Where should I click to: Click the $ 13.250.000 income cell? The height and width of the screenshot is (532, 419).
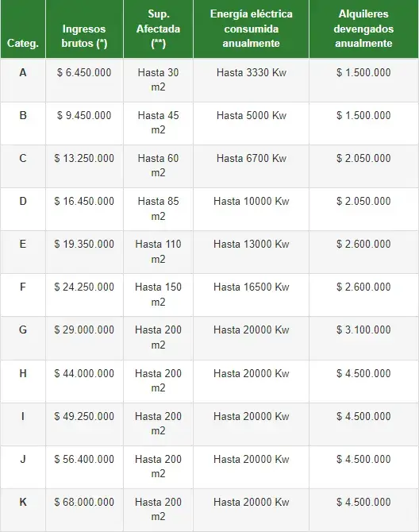[84, 159]
